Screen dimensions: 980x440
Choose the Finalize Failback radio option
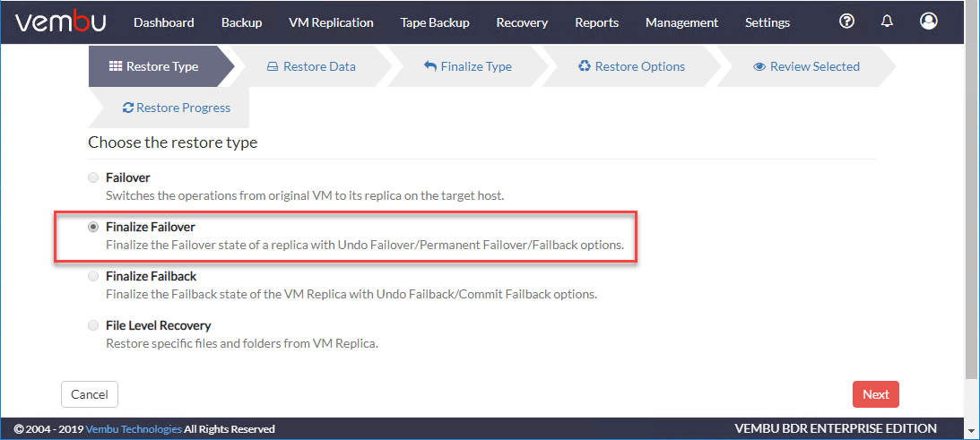pyautogui.click(x=93, y=276)
